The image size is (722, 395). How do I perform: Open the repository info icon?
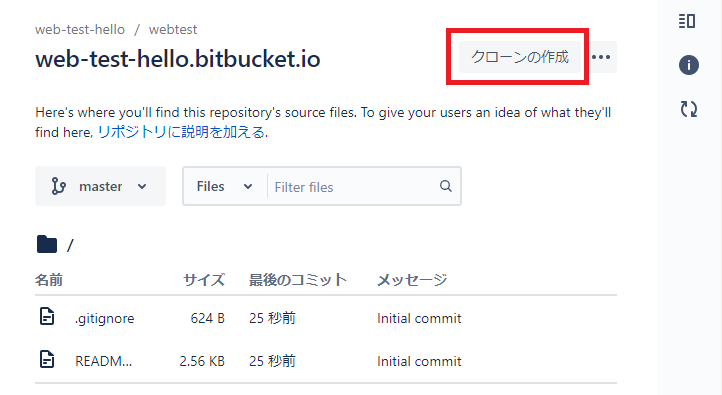[688, 65]
